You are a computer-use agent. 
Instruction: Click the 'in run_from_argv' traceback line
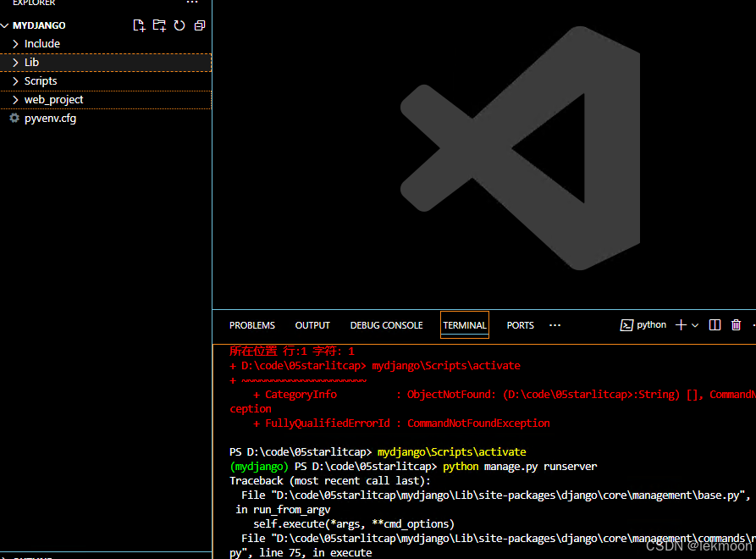point(283,510)
